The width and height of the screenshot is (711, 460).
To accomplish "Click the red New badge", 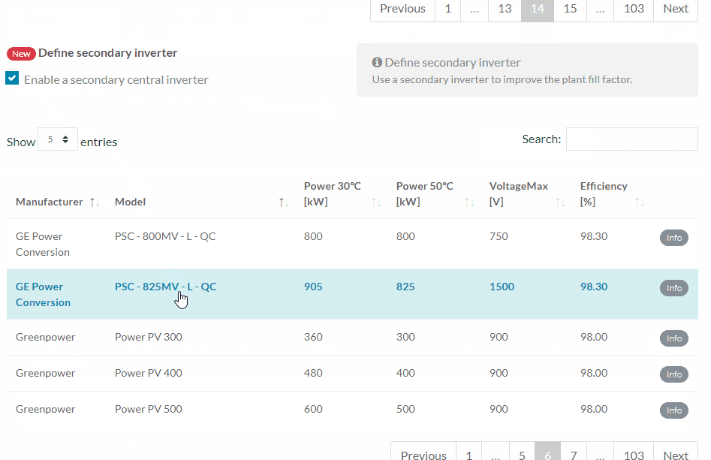I will point(21,54).
